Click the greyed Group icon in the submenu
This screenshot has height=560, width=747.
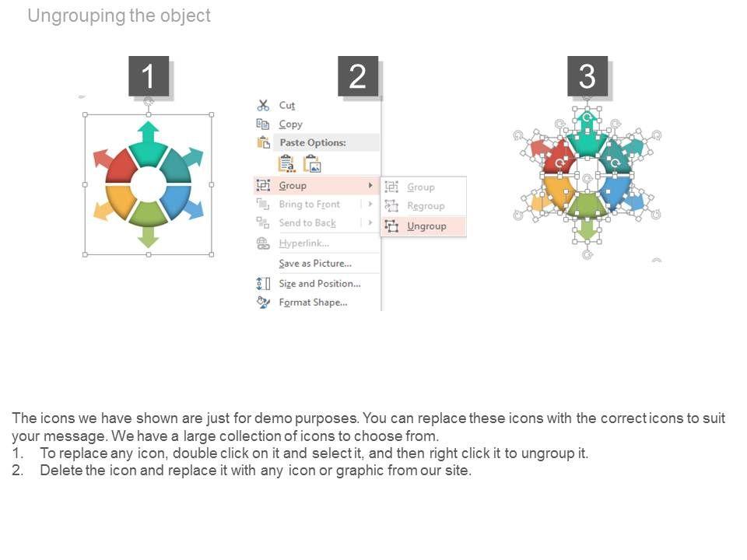pos(391,187)
